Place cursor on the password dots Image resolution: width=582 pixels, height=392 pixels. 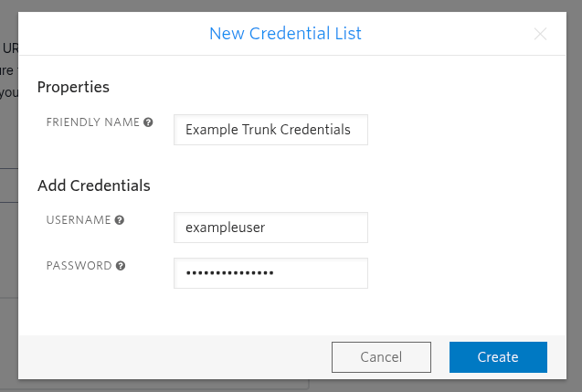(229, 273)
